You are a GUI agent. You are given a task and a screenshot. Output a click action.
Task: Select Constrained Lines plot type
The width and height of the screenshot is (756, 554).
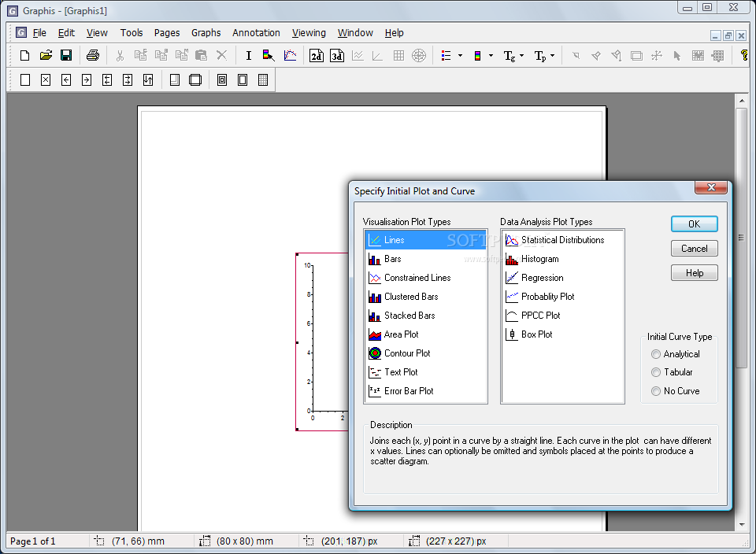click(x=426, y=278)
